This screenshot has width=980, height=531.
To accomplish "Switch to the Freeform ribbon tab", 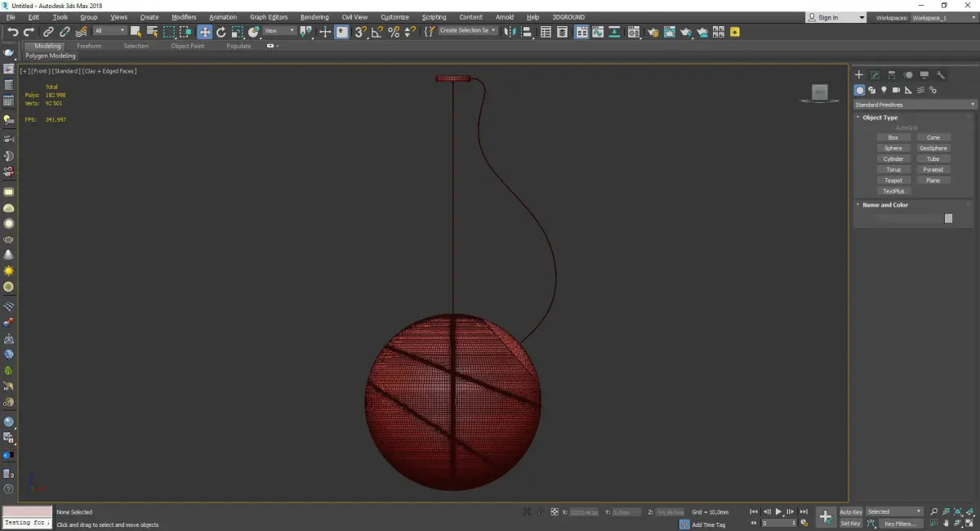I will click(x=89, y=46).
